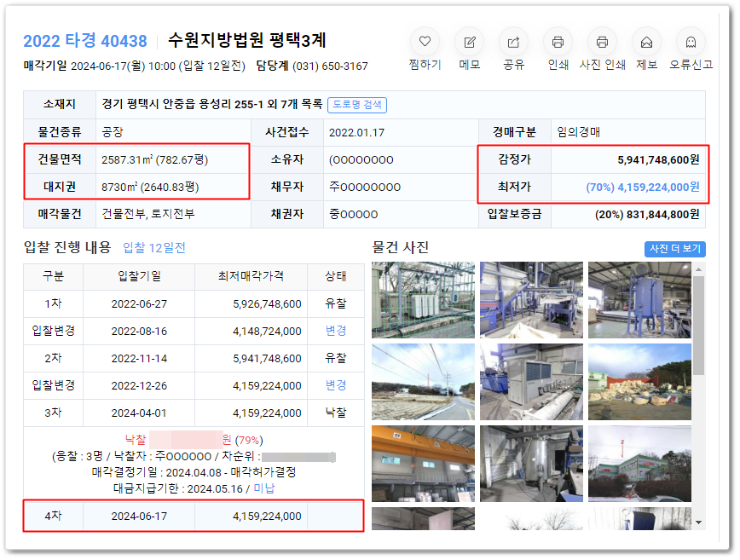Click the address 경기 평택시 안중읍 용성리 255-1
The height and width of the screenshot is (560, 740).
click(182, 104)
